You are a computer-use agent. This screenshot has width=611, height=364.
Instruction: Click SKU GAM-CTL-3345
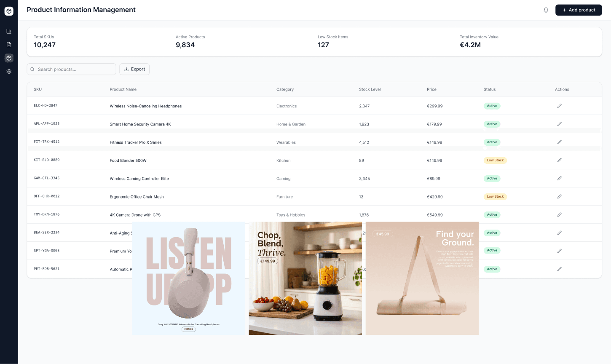pos(47,178)
